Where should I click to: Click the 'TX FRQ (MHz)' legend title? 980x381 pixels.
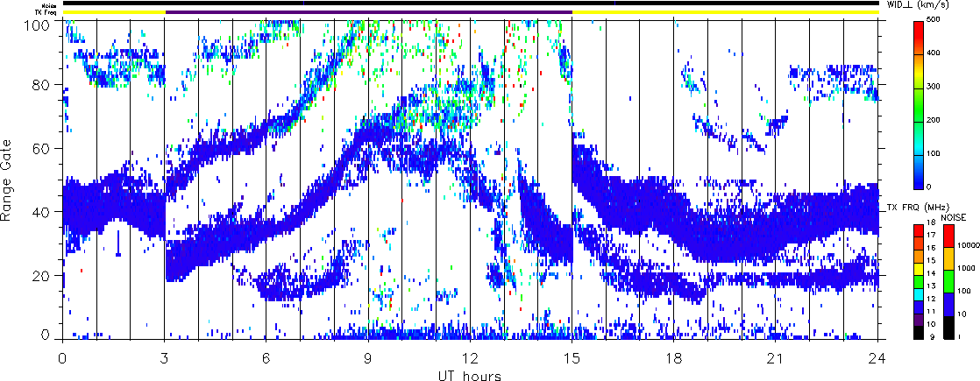[918, 207]
